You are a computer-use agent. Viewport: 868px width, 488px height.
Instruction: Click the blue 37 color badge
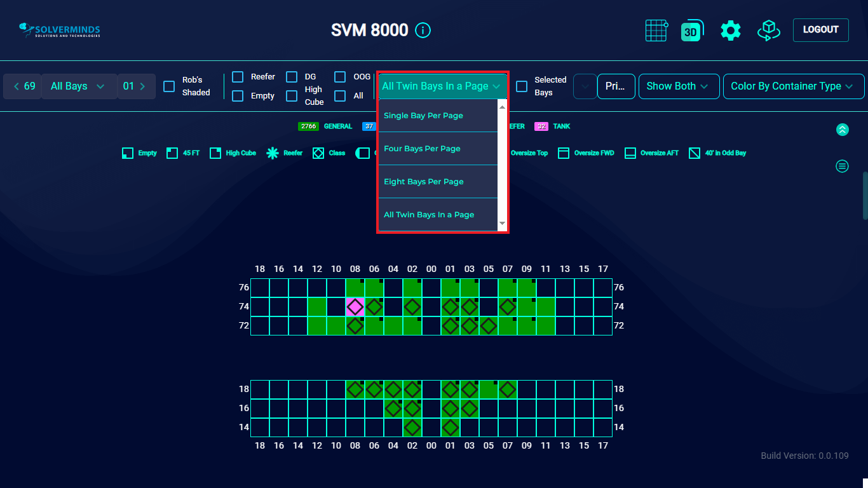pos(369,126)
